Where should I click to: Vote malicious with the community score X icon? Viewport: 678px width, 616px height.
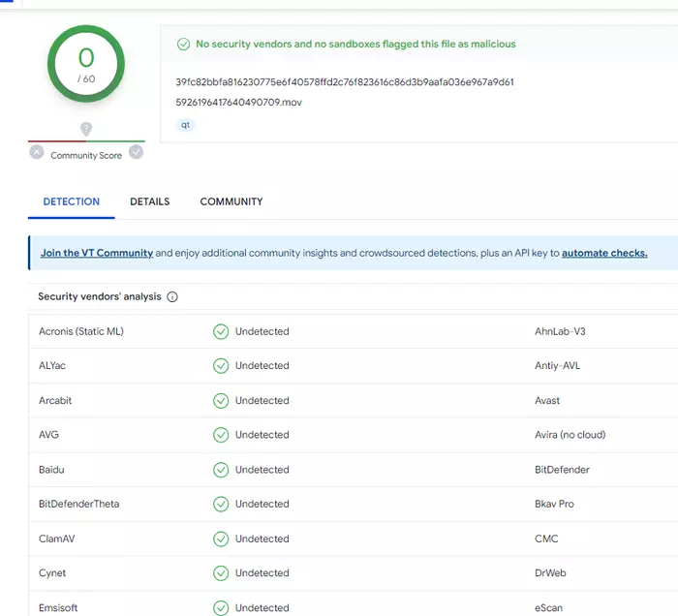(x=37, y=152)
